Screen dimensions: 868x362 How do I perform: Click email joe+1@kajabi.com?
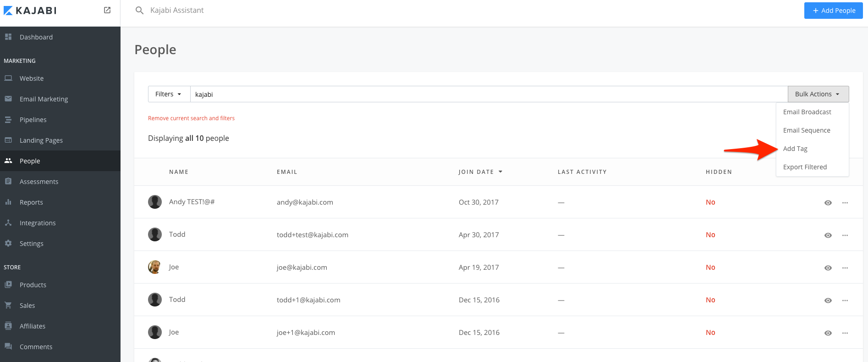[x=306, y=333]
